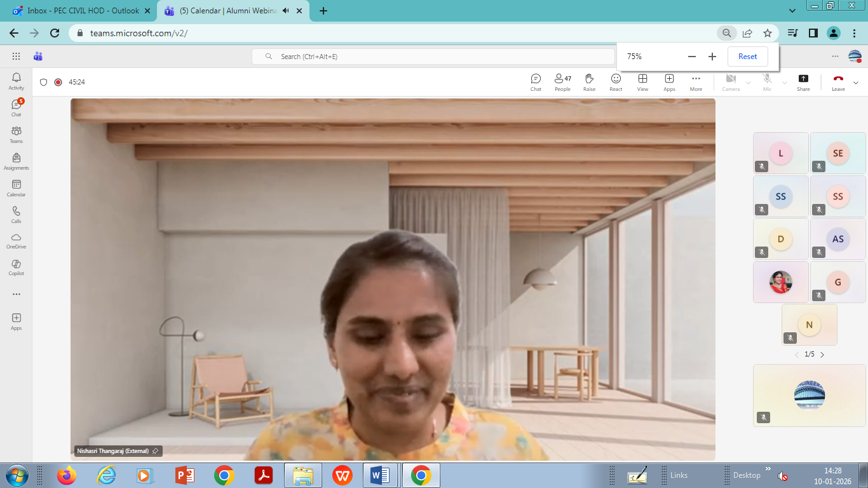Raise your hand in meeting
The image size is (868, 488).
[x=589, y=81]
